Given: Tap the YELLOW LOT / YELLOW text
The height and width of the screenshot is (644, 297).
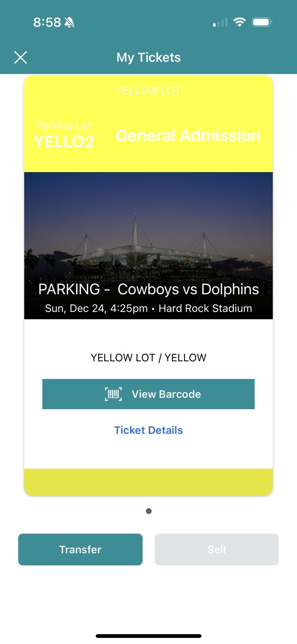Looking at the screenshot, I should pos(148,358).
